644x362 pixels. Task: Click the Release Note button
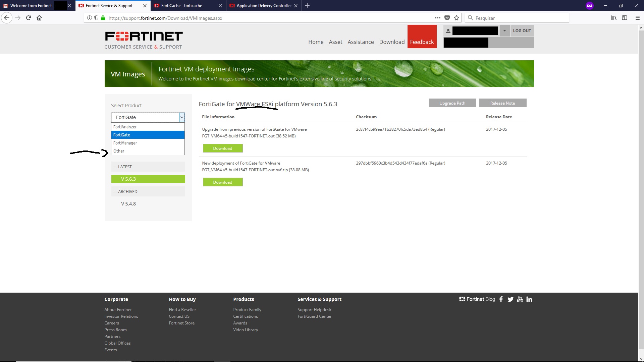[x=502, y=103]
